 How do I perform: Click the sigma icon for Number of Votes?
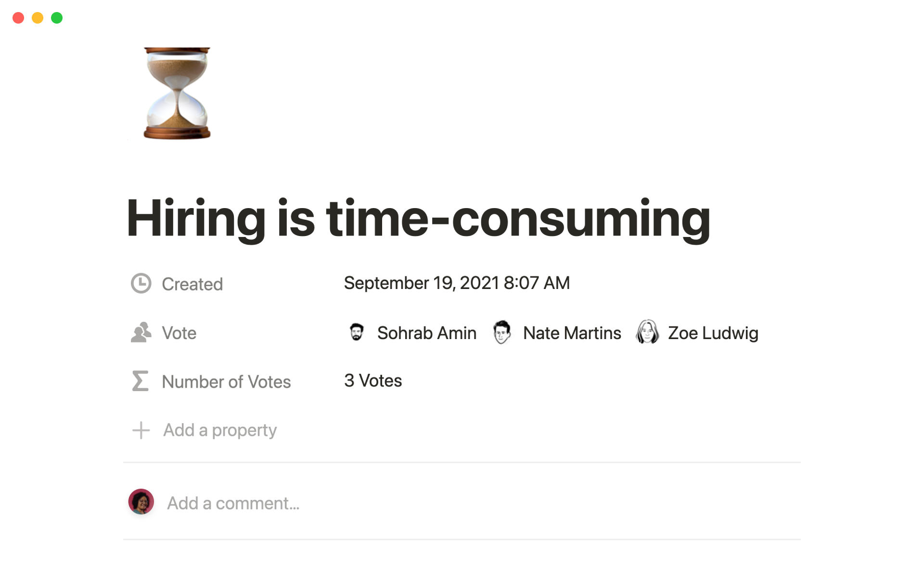pyautogui.click(x=141, y=381)
